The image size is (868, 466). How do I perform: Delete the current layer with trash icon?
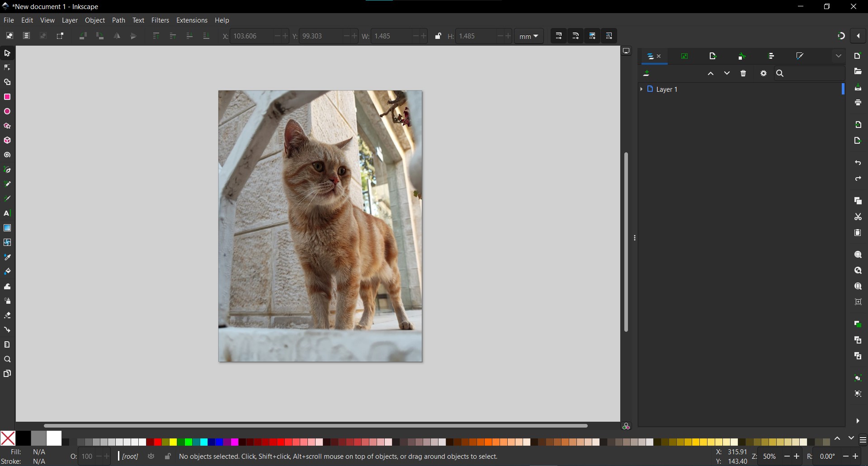pyautogui.click(x=744, y=73)
